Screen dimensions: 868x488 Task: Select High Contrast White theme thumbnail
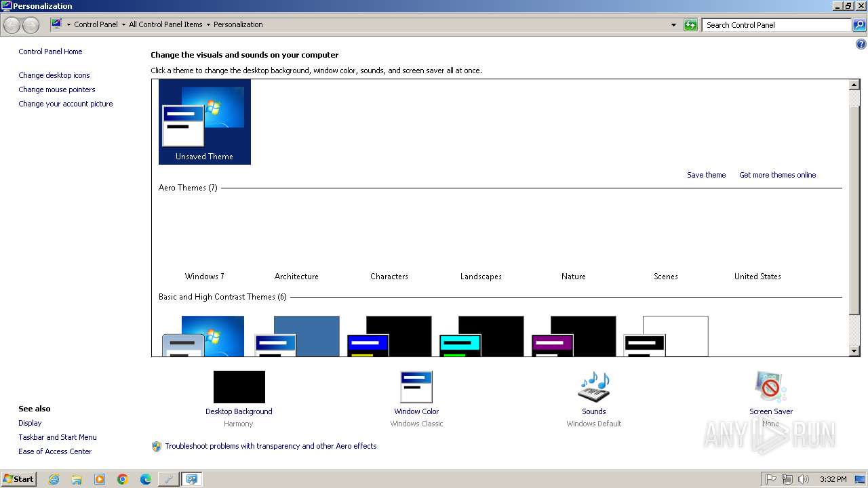(666, 336)
